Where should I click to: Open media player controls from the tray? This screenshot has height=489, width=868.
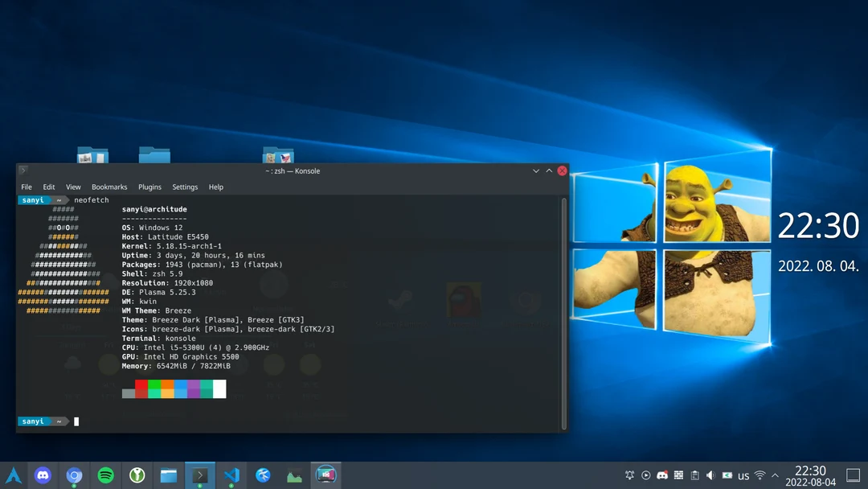[646, 475]
